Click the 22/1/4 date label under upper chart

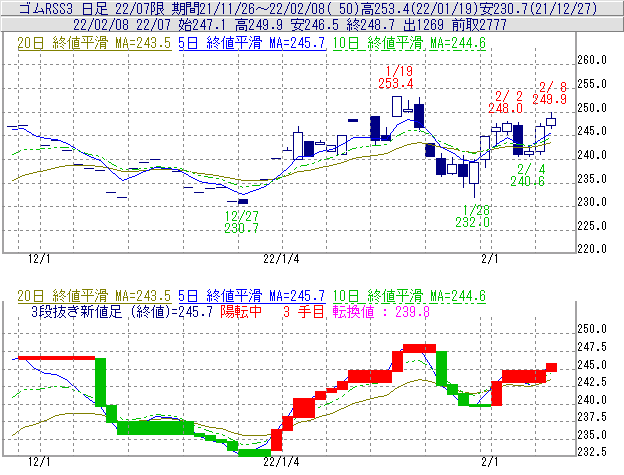pos(281,259)
